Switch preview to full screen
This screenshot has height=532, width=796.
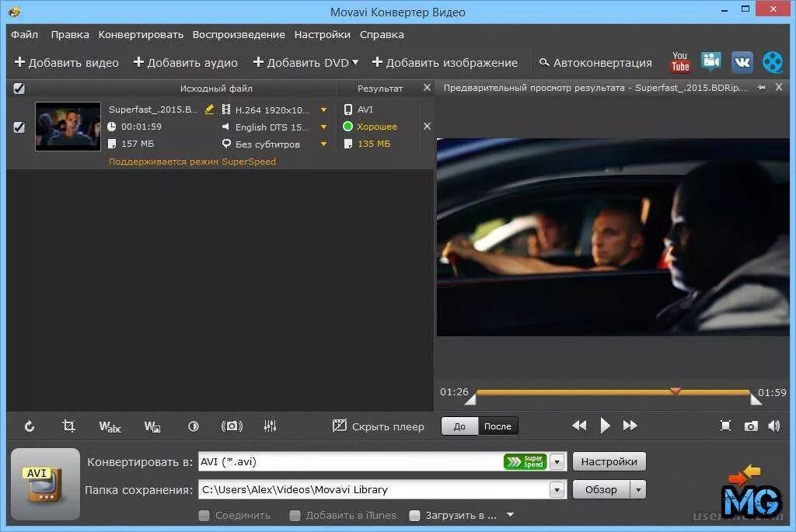pyautogui.click(x=726, y=426)
